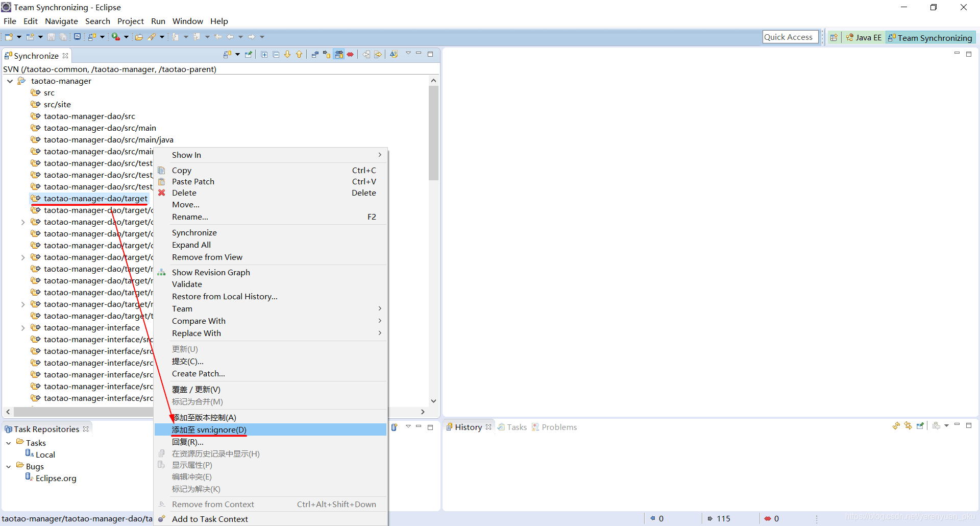The image size is (980, 526).
Task: Click the main toolbar Synchronize icon
Action: [92, 37]
